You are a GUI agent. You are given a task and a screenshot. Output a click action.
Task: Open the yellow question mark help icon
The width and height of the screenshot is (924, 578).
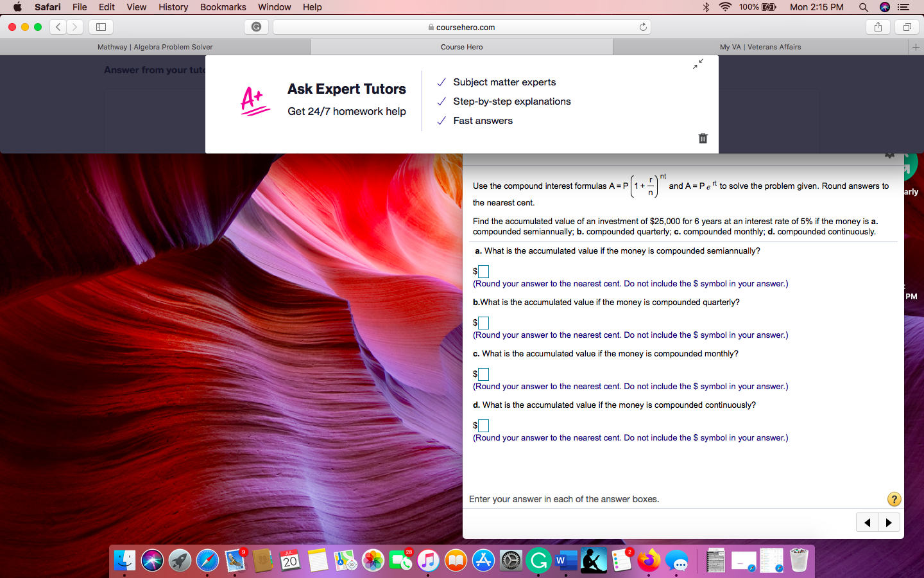point(894,499)
